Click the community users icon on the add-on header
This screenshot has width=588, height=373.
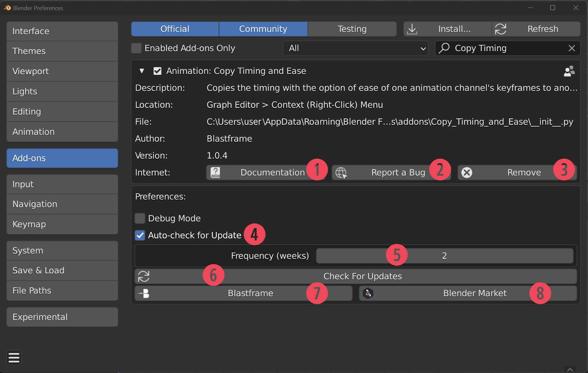(569, 71)
